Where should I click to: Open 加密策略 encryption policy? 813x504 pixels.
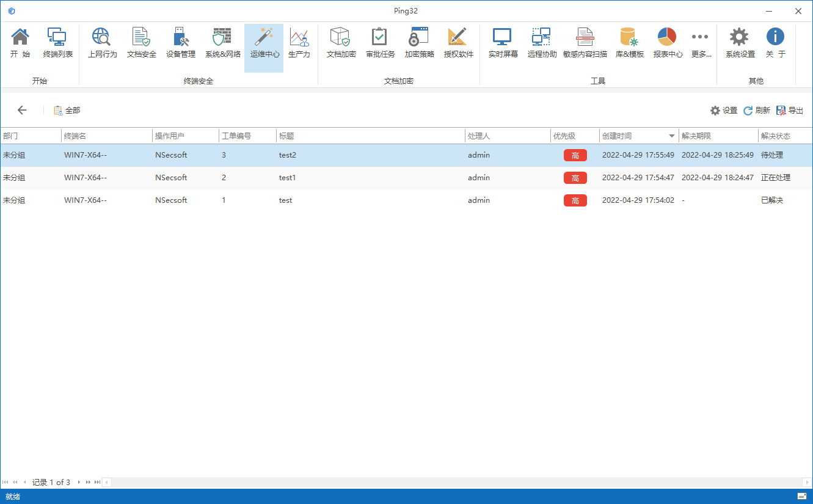click(x=419, y=43)
